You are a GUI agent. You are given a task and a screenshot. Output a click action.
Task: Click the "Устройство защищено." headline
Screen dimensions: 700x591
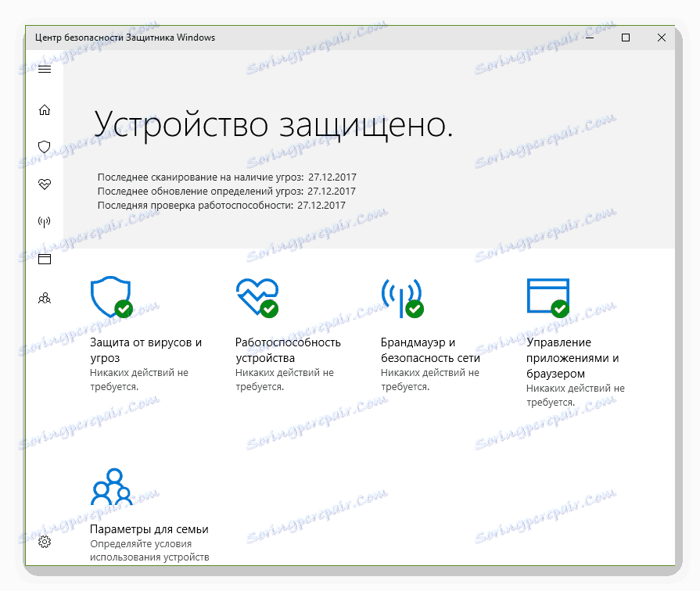coord(274,125)
